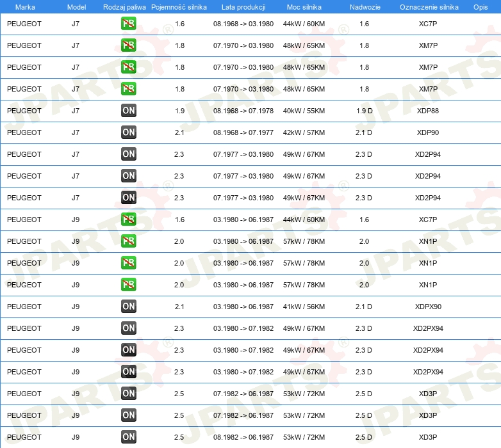Click PEUGEOT in the XDP88 row
The width and height of the screenshot is (501, 448).
tap(24, 111)
